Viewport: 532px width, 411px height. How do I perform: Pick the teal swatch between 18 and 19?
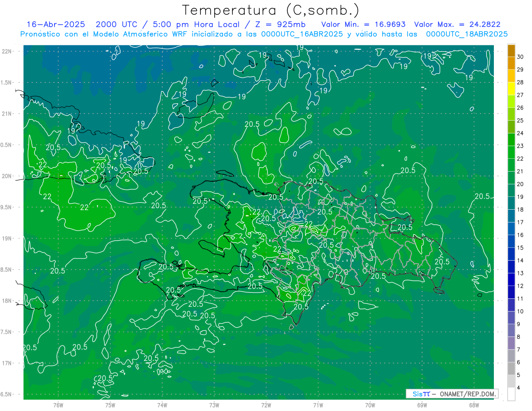(x=511, y=204)
